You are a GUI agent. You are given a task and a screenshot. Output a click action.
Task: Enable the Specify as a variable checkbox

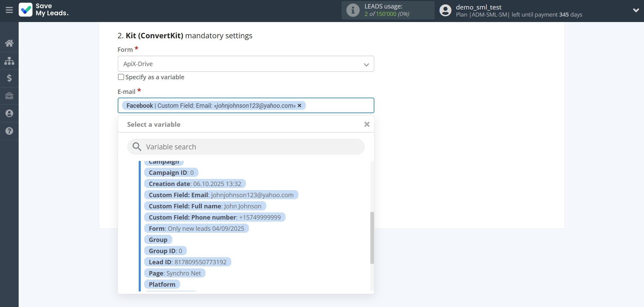coord(121,77)
